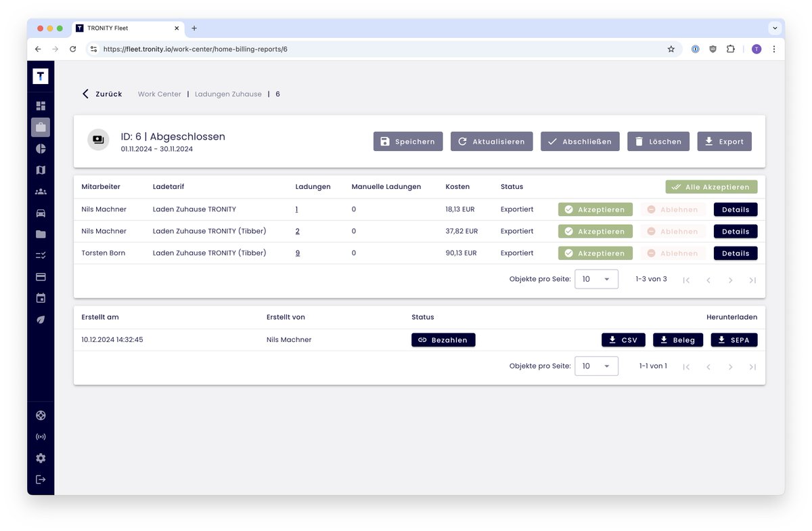Click the 10.12.2024 14:32:45 timestamp

(112, 340)
